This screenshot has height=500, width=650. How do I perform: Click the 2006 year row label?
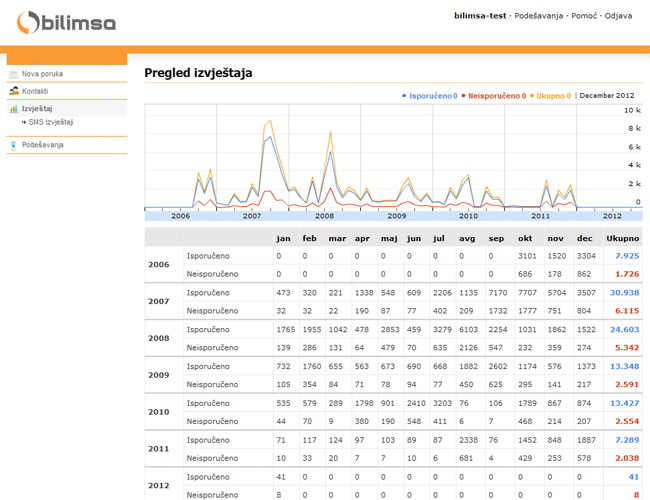click(x=159, y=265)
